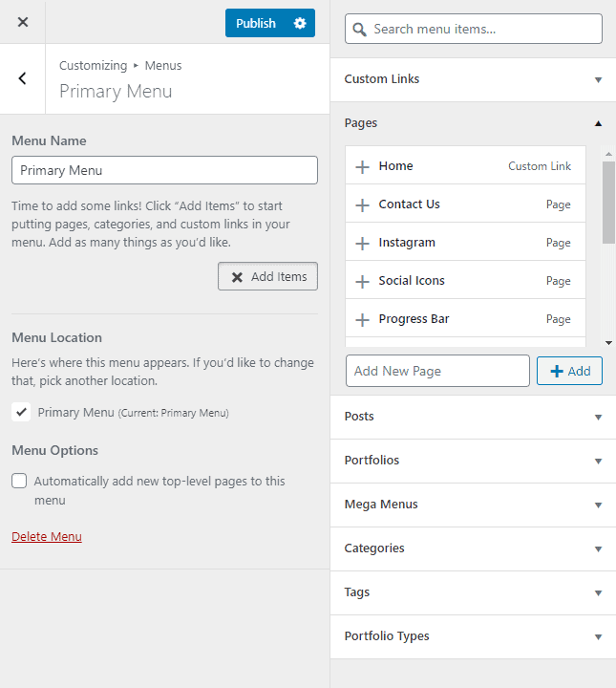Collapse the Pages section
The width and height of the screenshot is (616, 688).
point(473,123)
